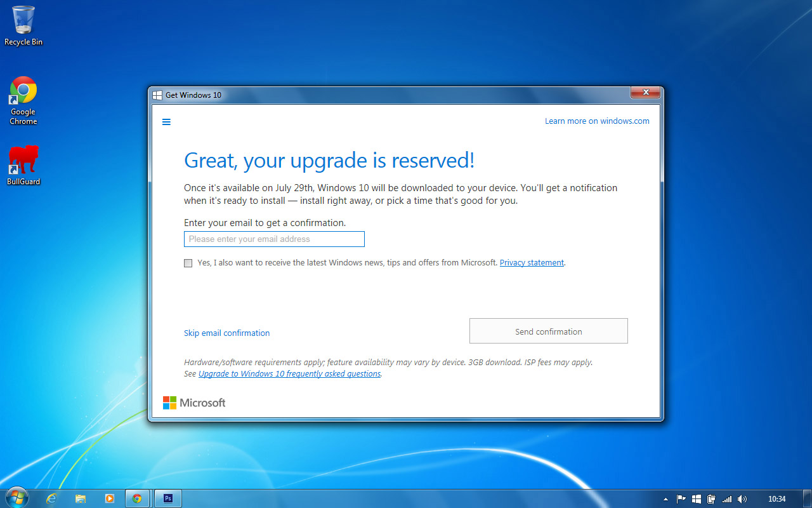This screenshot has height=508, width=812.
Task: Click the 10:34 taskbar clock
Action: point(776,499)
